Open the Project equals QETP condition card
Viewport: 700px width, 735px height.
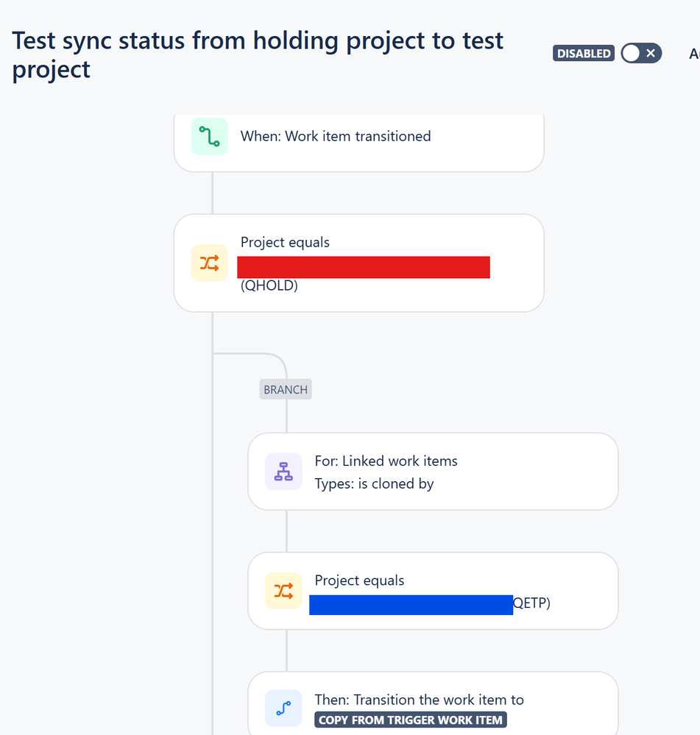[x=434, y=591]
